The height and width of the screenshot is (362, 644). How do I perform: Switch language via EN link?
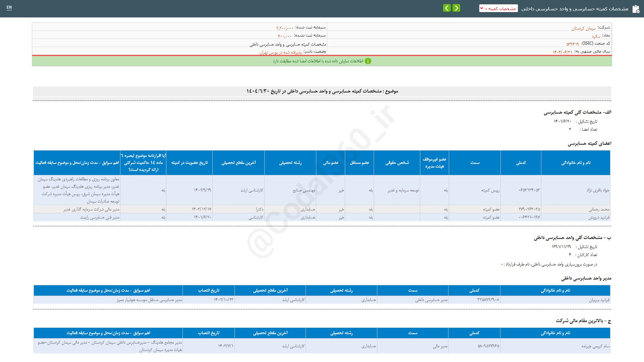click(9, 7)
